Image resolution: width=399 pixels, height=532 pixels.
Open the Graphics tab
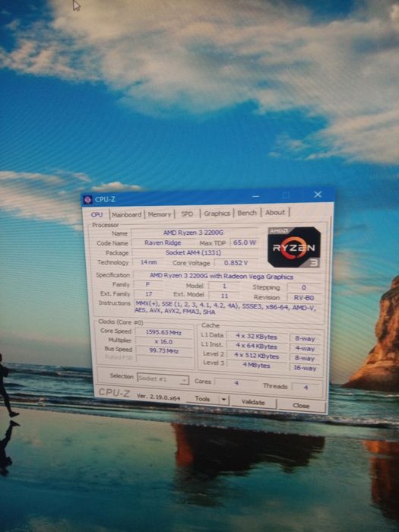(x=217, y=213)
